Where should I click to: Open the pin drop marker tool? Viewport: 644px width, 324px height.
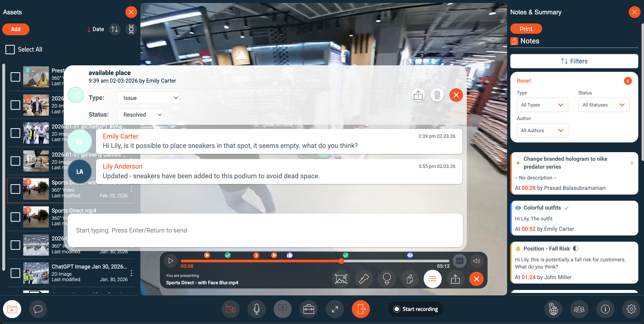[x=387, y=279]
